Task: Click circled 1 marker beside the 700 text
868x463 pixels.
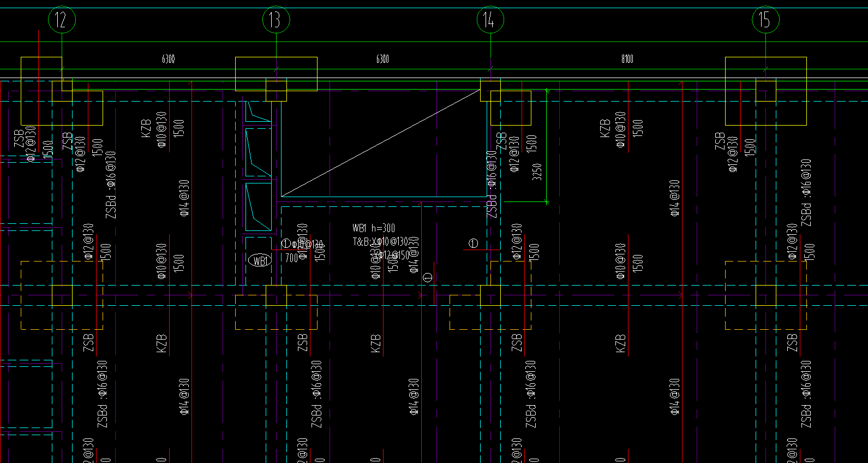Action: [x=286, y=244]
